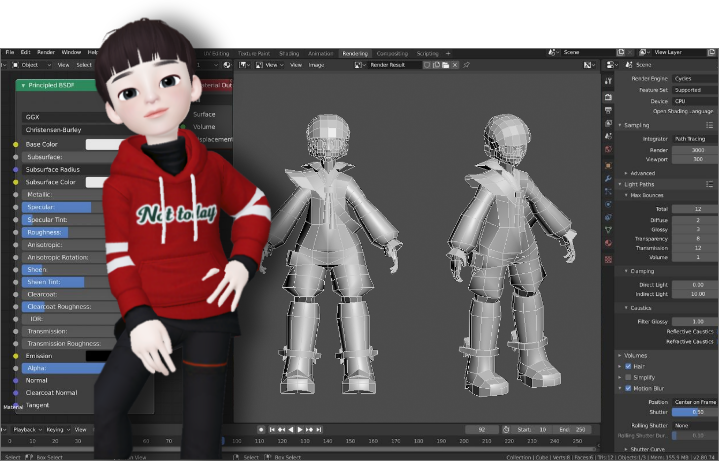The height and width of the screenshot is (461, 719).
Task: Switch to the Animation workspace tab
Action: (321, 54)
